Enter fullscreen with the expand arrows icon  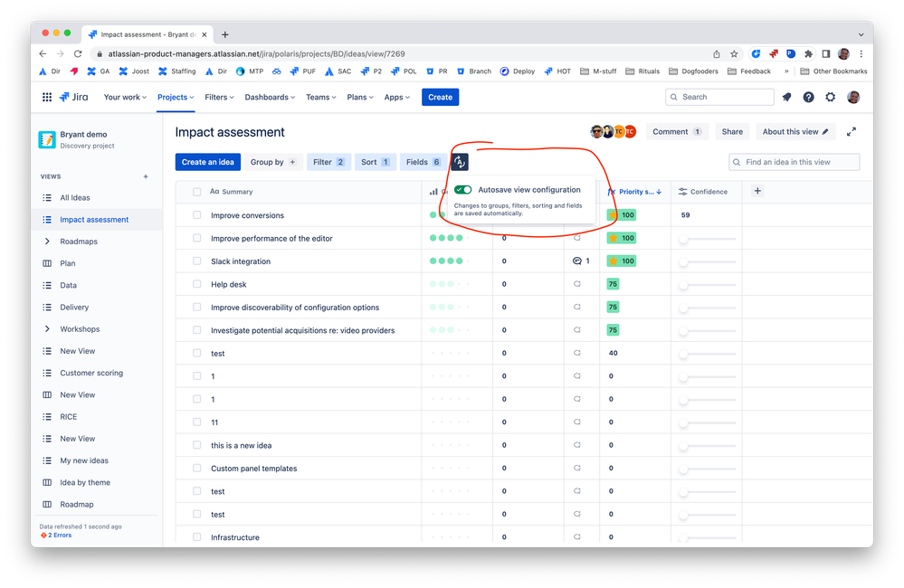point(851,131)
